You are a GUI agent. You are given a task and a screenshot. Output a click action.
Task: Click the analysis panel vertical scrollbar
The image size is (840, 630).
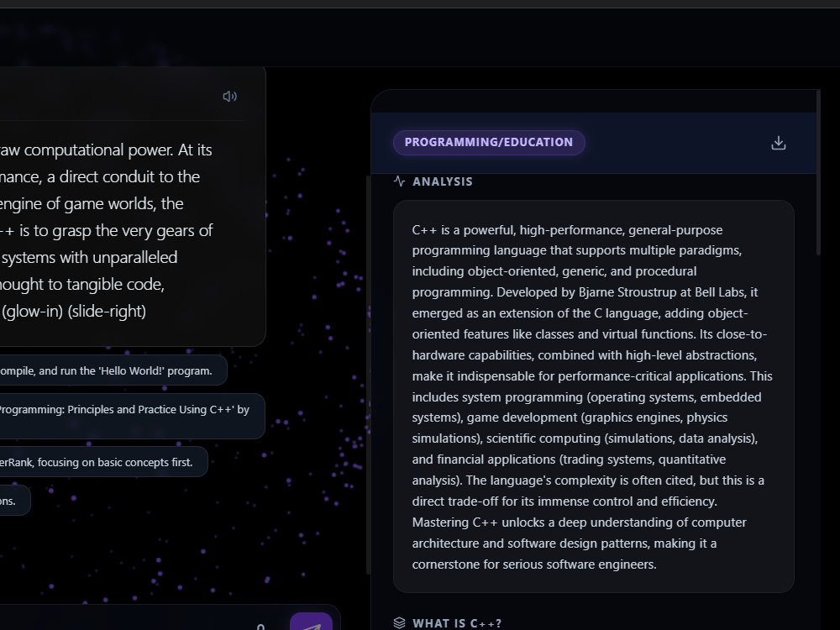pyautogui.click(x=818, y=172)
